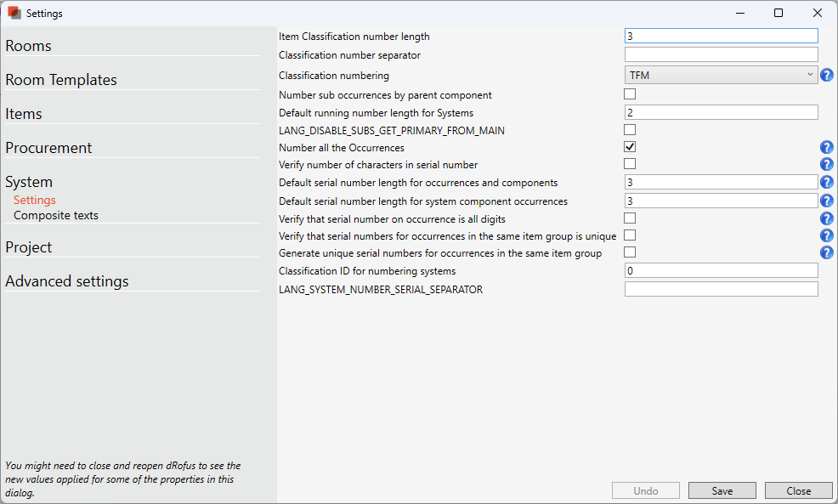Go to Advanced settings section
Screen dimensions: 838x504
click(67, 281)
